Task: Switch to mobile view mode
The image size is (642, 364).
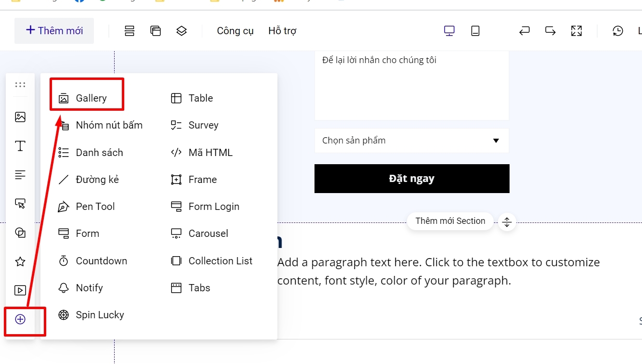Action: [475, 31]
